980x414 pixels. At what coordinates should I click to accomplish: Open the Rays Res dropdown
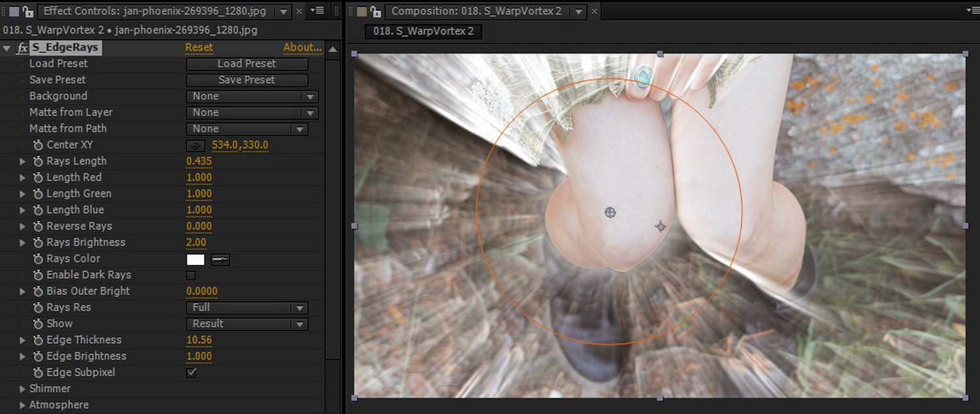[x=247, y=307]
